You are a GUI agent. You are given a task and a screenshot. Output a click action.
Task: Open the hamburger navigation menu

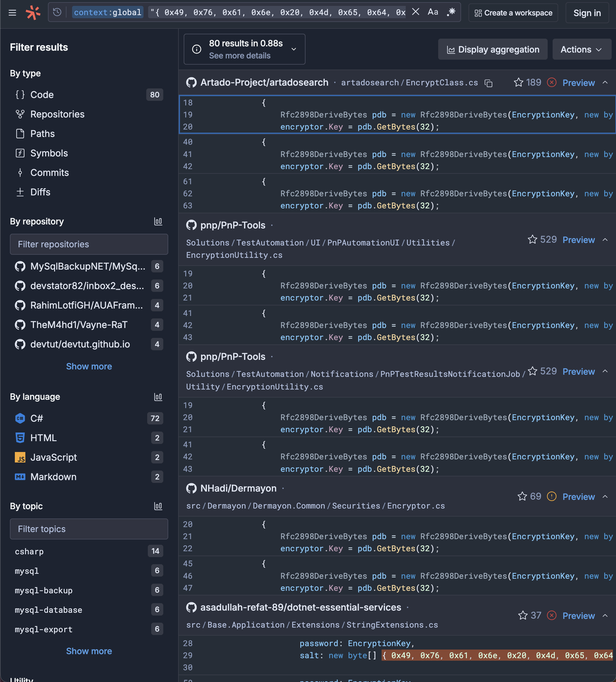pyautogui.click(x=12, y=13)
